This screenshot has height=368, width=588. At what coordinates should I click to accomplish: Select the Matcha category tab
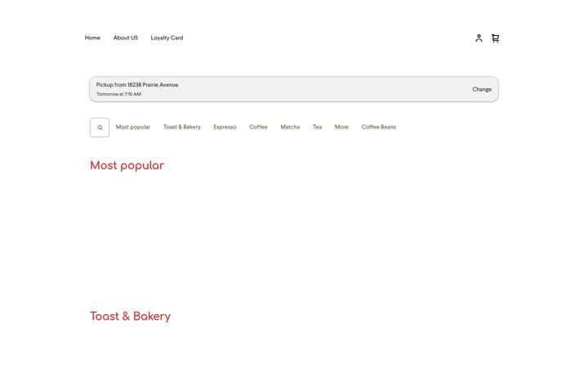point(290,127)
